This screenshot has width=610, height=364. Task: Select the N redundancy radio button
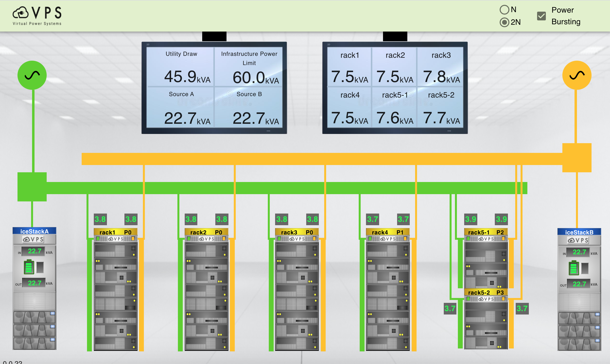tap(504, 10)
